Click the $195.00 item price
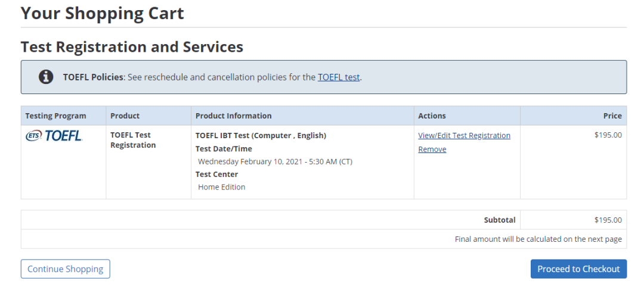644x296 pixels. pyautogui.click(x=608, y=135)
